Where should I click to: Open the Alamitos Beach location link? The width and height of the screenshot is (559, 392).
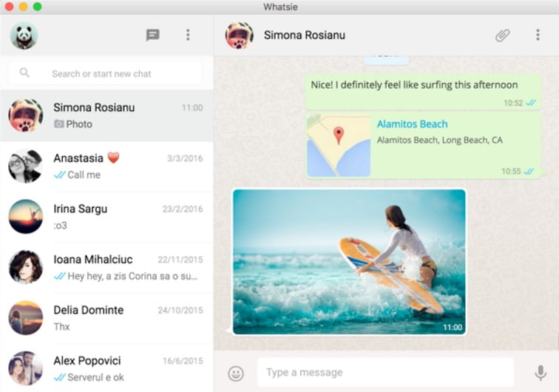(x=412, y=124)
